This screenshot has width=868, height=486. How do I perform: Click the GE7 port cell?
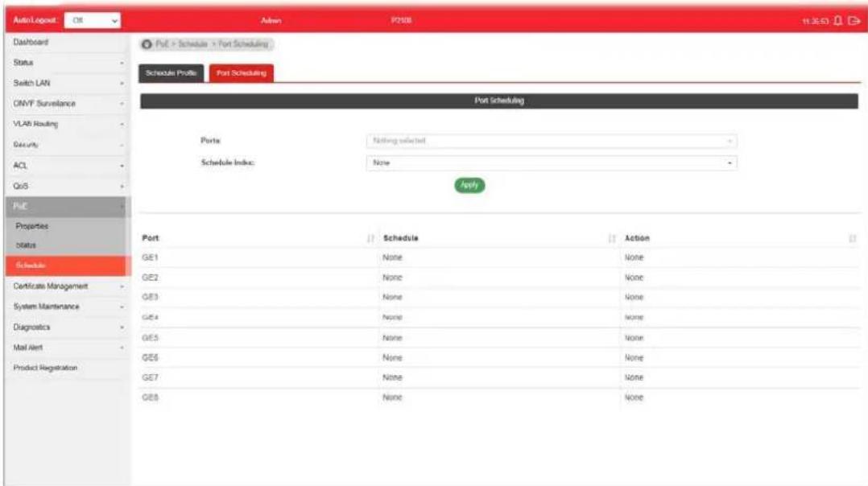coord(150,377)
